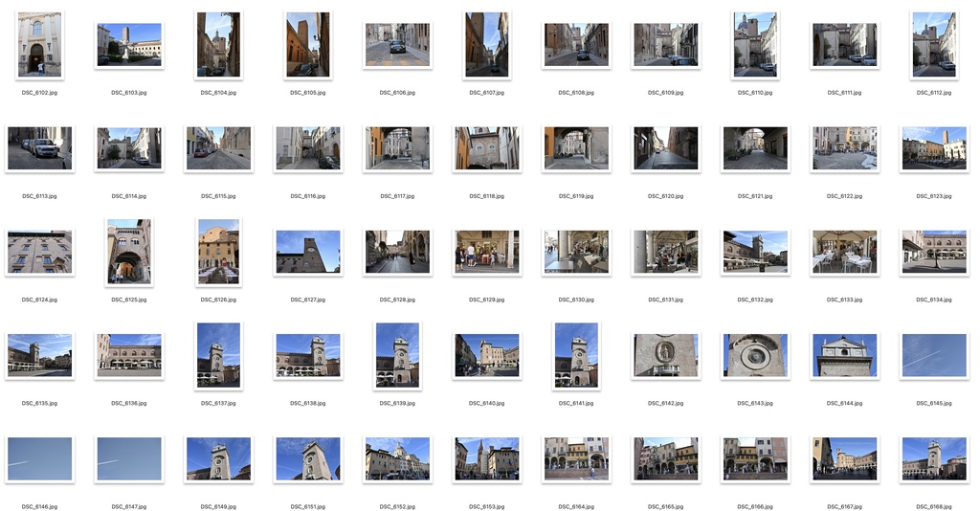
Task: Click the file name DSC_6147.jpg
Action: 129,506
